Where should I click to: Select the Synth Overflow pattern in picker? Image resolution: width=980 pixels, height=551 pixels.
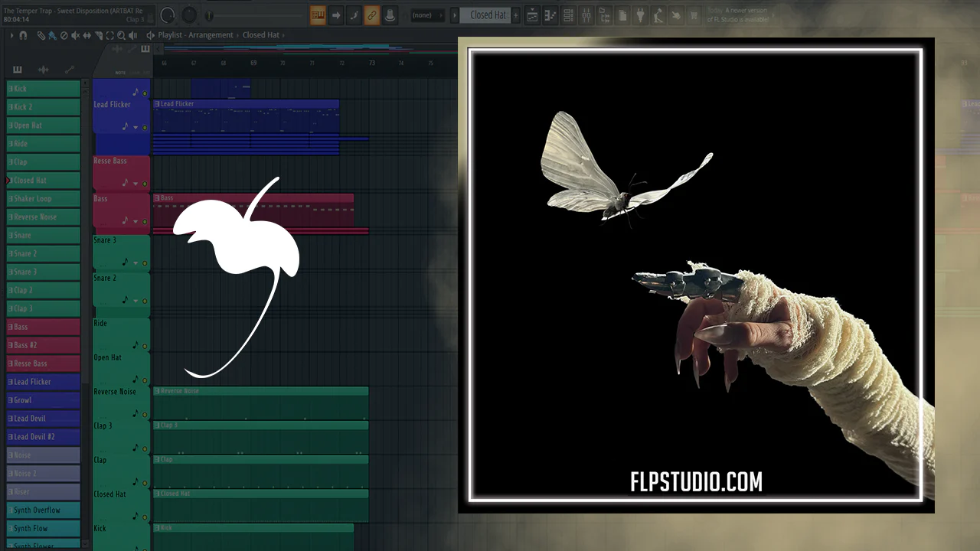[x=44, y=510]
